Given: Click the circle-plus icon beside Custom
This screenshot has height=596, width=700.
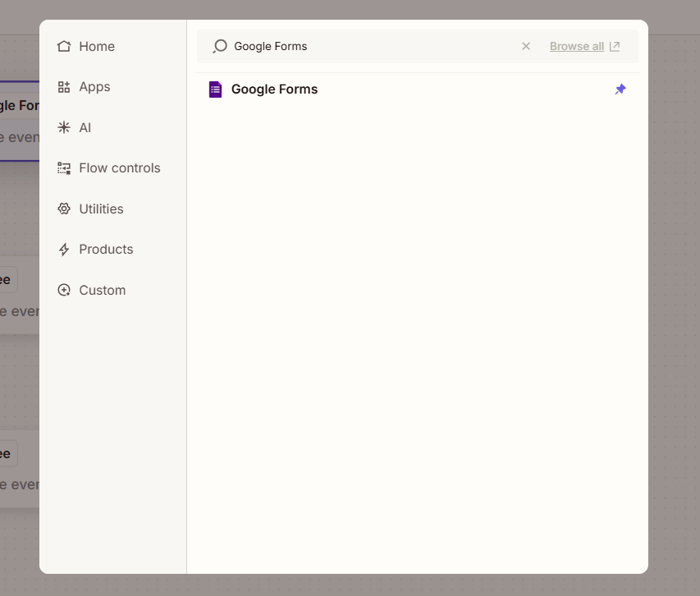Looking at the screenshot, I should coord(64,290).
